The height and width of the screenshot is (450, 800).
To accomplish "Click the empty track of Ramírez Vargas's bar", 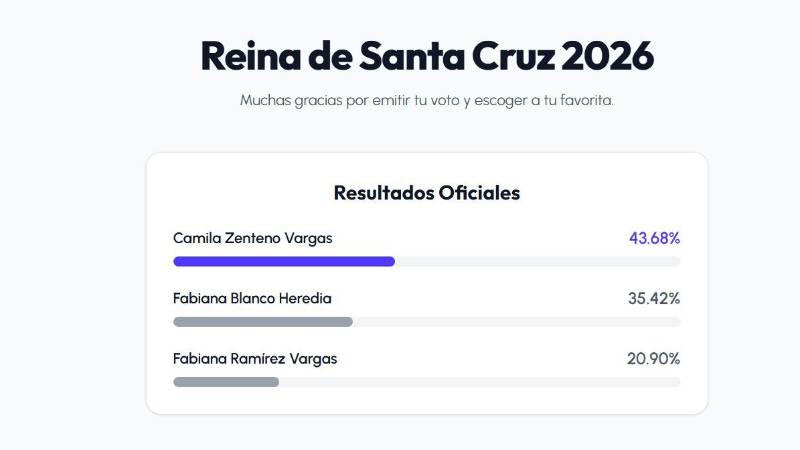I will 480,382.
